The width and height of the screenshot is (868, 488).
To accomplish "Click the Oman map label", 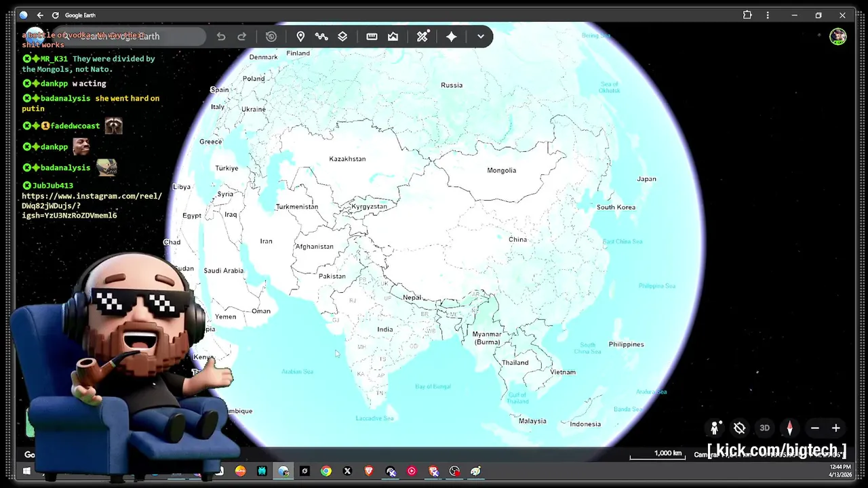I will pyautogui.click(x=261, y=312).
